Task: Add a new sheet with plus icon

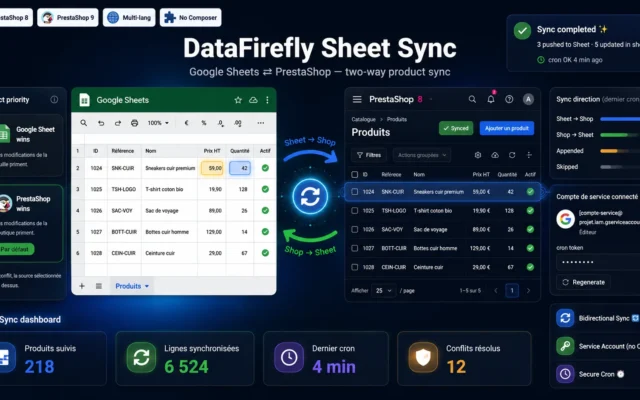Action: coord(82,286)
